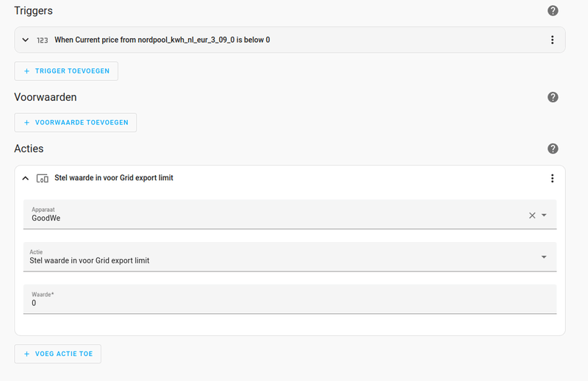
Task: Collapse the Grid export limit action
Action: tap(26, 178)
